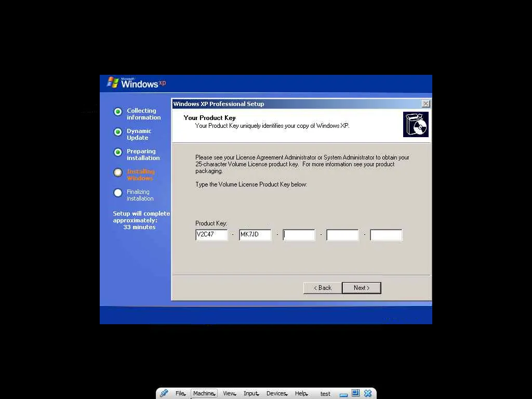Screen dimensions: 532x399
Task: Click the Preparing installation step indicator
Action: 118,152
